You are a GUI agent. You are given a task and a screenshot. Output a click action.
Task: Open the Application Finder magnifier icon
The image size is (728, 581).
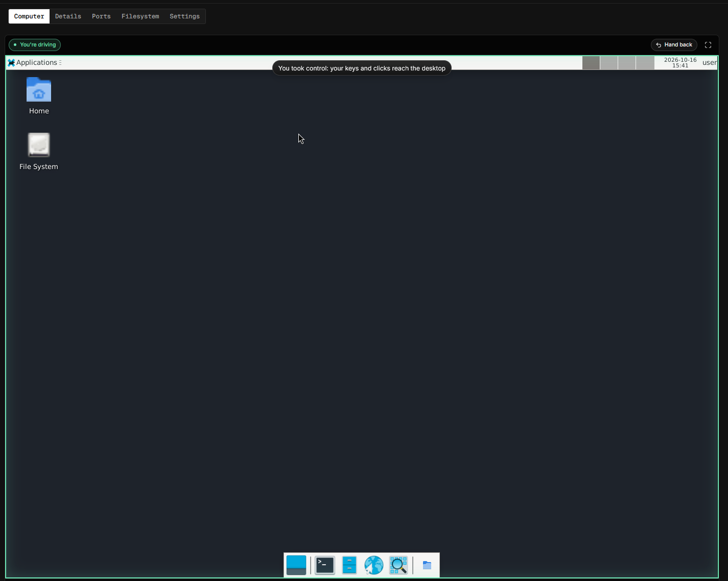click(x=398, y=565)
